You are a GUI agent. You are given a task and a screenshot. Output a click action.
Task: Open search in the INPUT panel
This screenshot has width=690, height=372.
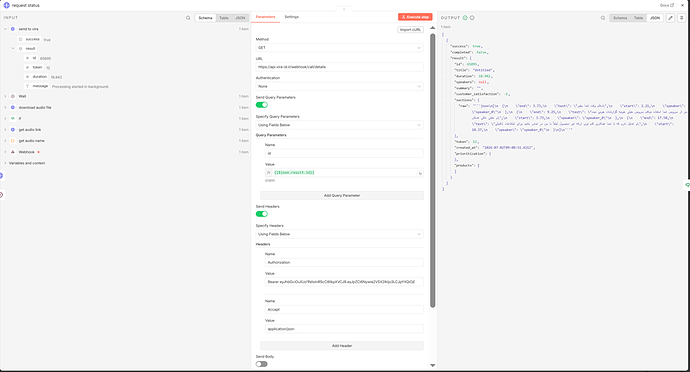tap(188, 18)
